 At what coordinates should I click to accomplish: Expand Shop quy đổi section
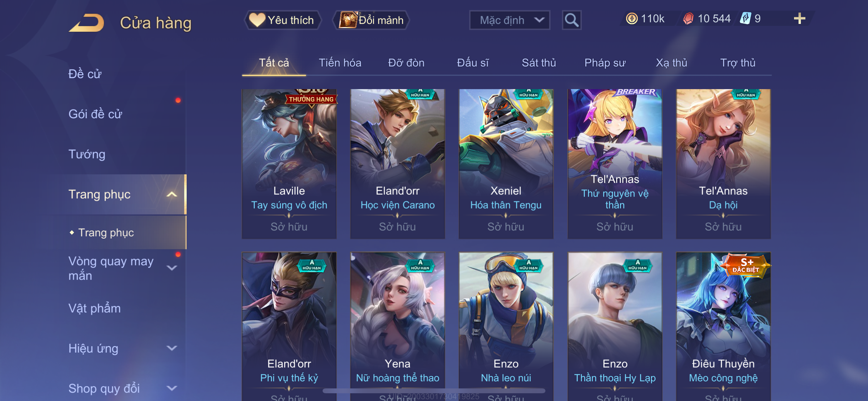171,388
